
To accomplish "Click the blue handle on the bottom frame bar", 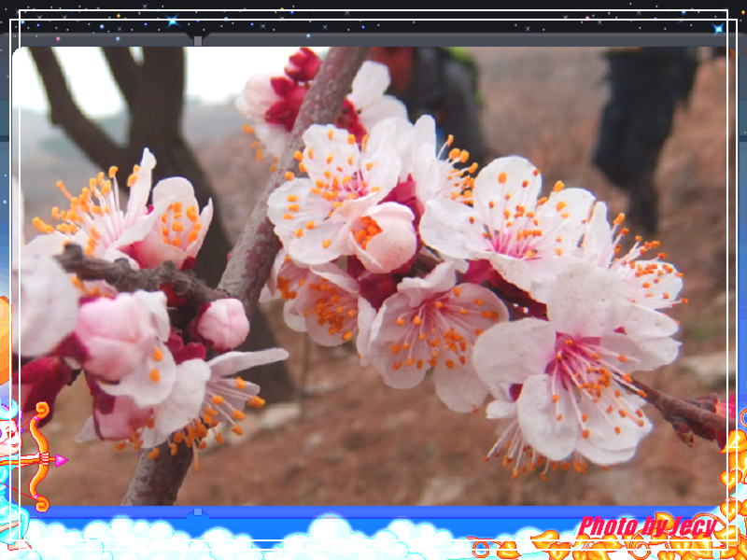I will click(198, 511).
